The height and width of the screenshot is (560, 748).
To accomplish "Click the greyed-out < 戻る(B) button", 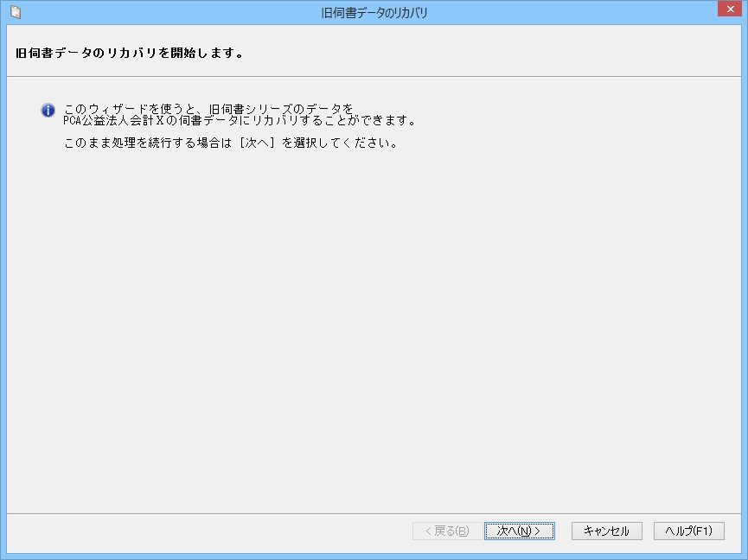I will (x=447, y=531).
